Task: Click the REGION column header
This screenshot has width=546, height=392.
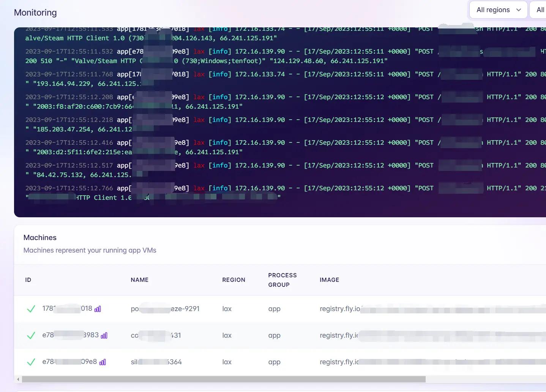Action: click(234, 280)
